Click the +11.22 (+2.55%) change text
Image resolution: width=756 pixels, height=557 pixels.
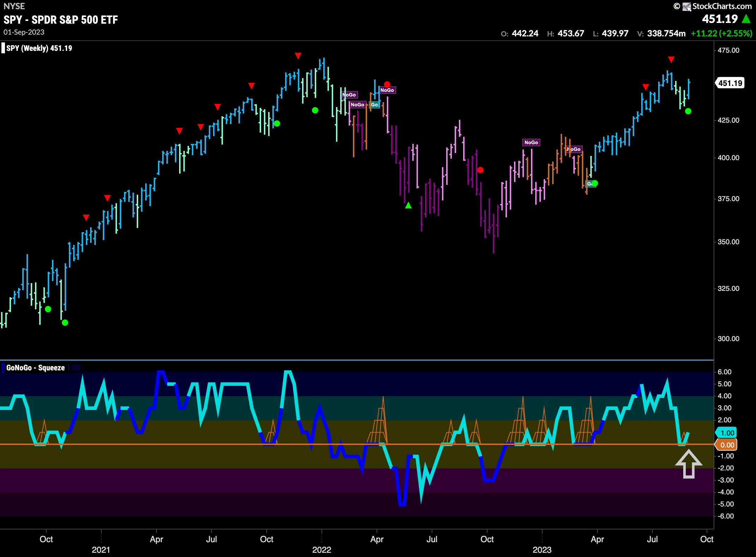[x=721, y=34]
